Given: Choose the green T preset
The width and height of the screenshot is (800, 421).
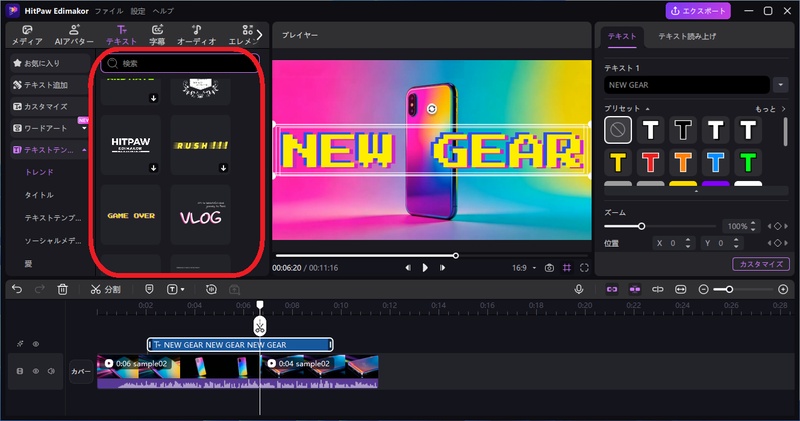Looking at the screenshot, I should point(748,163).
